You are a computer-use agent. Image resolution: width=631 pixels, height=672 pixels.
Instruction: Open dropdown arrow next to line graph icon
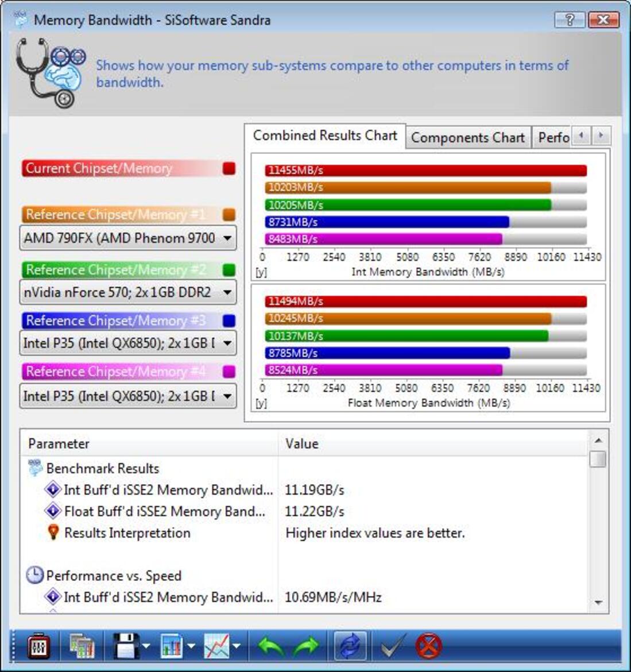(237, 646)
